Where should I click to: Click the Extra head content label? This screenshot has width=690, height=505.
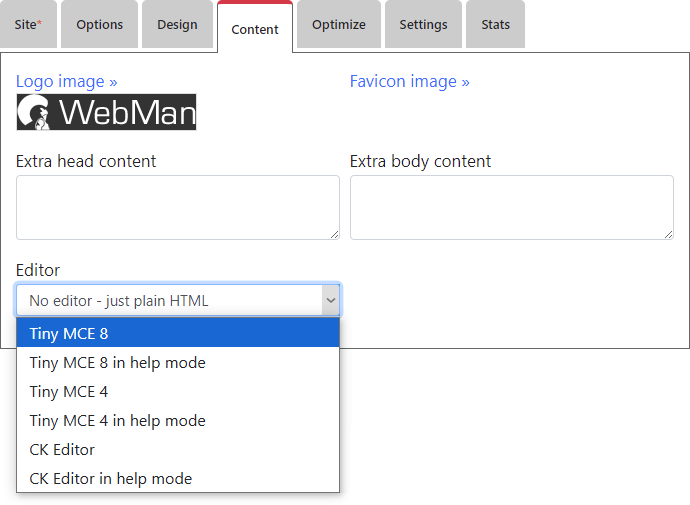click(x=86, y=161)
